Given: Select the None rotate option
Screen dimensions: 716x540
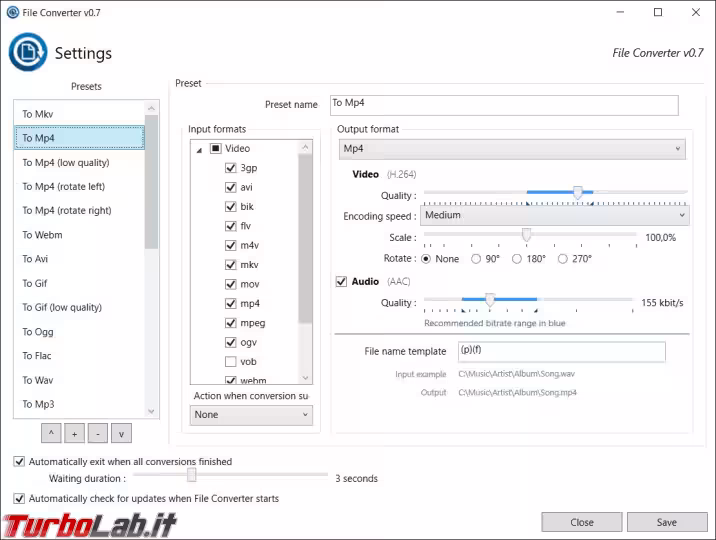Looking at the screenshot, I should click(x=426, y=259).
